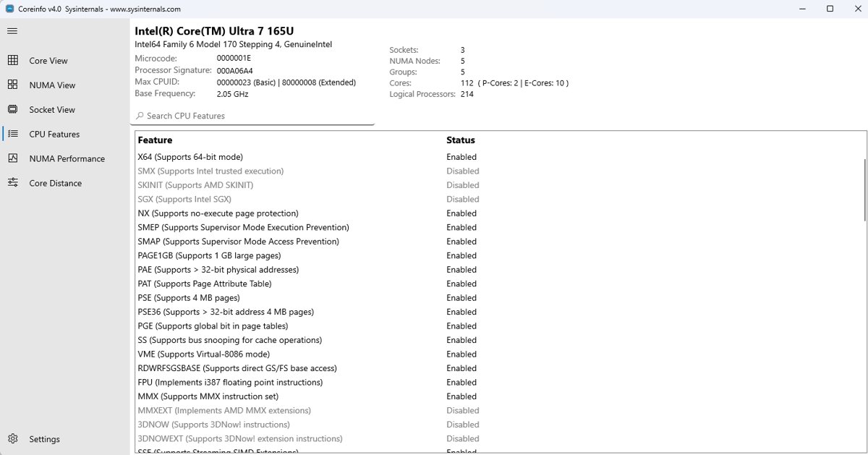This screenshot has width=868, height=455.
Task: Click the Base Frequency value 2.05 GHz
Action: coord(232,94)
